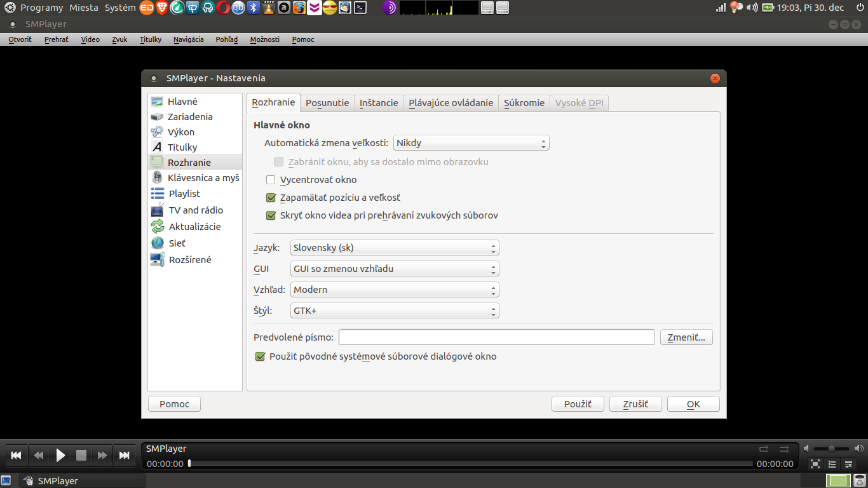Skip to previous track in playlist

pos(17,455)
